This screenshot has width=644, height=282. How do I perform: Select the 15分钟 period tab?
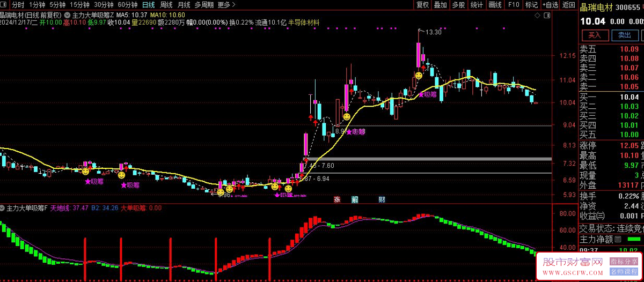pos(80,5)
